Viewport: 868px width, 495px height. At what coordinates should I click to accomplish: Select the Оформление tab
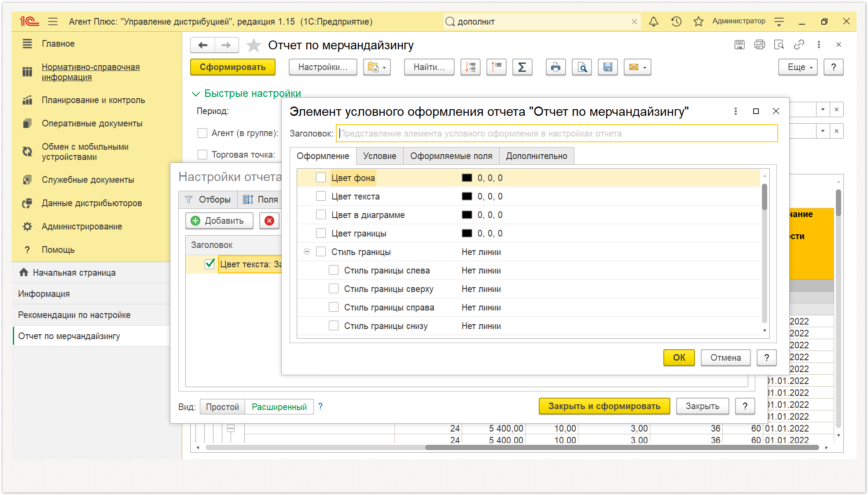[x=323, y=156]
